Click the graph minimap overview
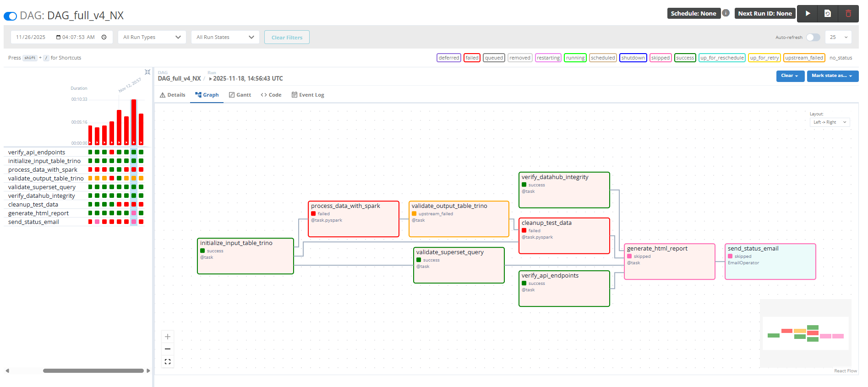Viewport: 868px width, 387px height. [x=806, y=333]
